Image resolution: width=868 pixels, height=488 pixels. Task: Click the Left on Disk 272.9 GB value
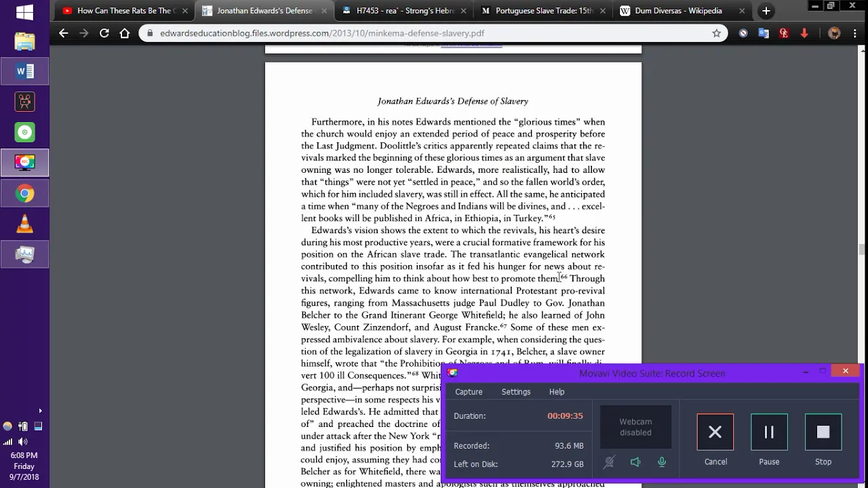[x=568, y=464]
